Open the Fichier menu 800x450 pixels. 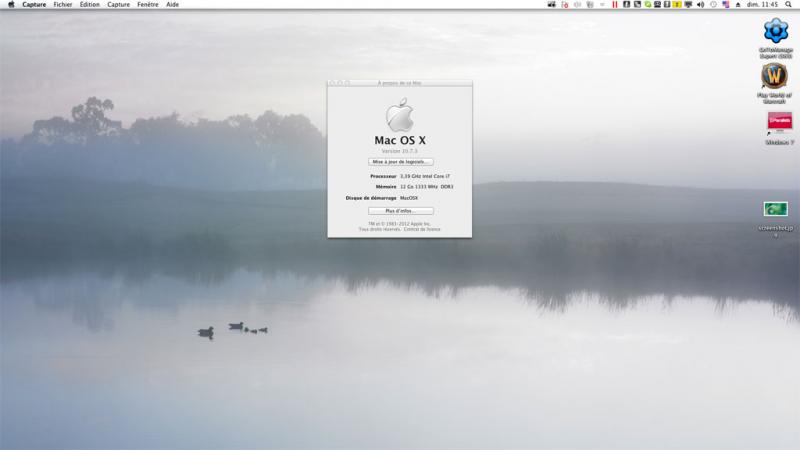(63, 4)
